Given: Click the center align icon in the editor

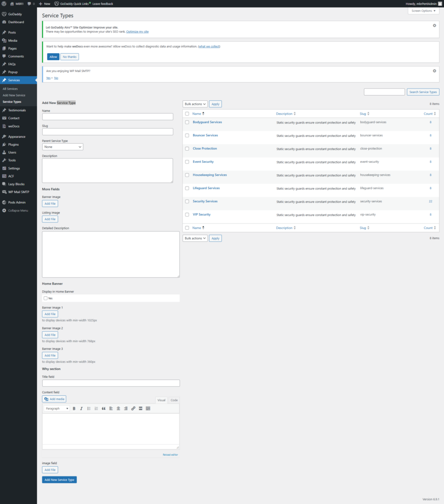Looking at the screenshot, I should [118, 409].
